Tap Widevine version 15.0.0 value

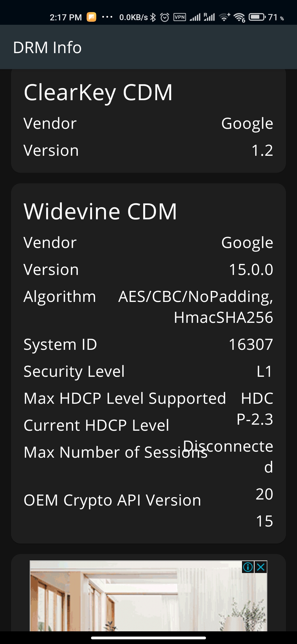(x=251, y=269)
